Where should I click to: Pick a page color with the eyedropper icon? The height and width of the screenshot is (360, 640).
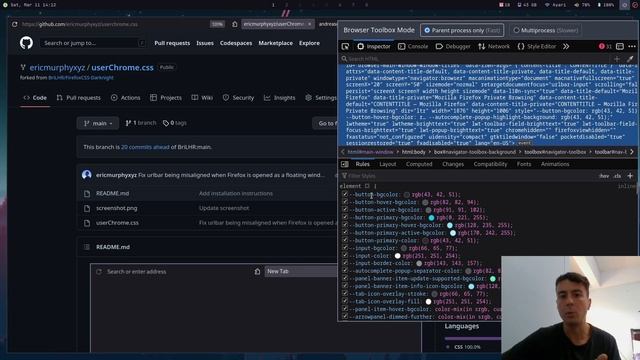point(630,59)
